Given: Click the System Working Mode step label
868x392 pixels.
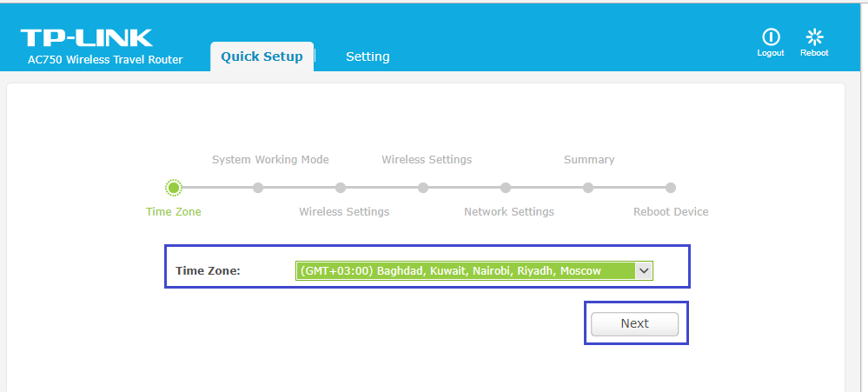Looking at the screenshot, I should pyautogui.click(x=271, y=160).
